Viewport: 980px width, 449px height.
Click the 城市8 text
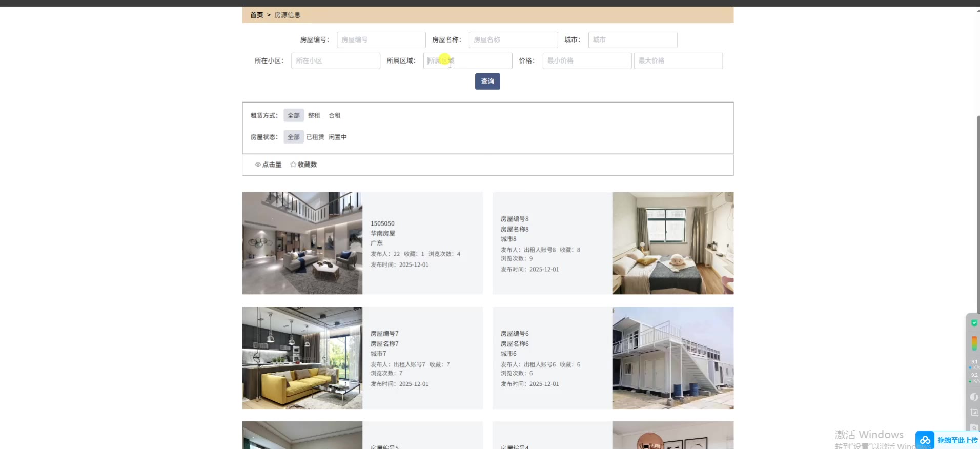[509, 239]
